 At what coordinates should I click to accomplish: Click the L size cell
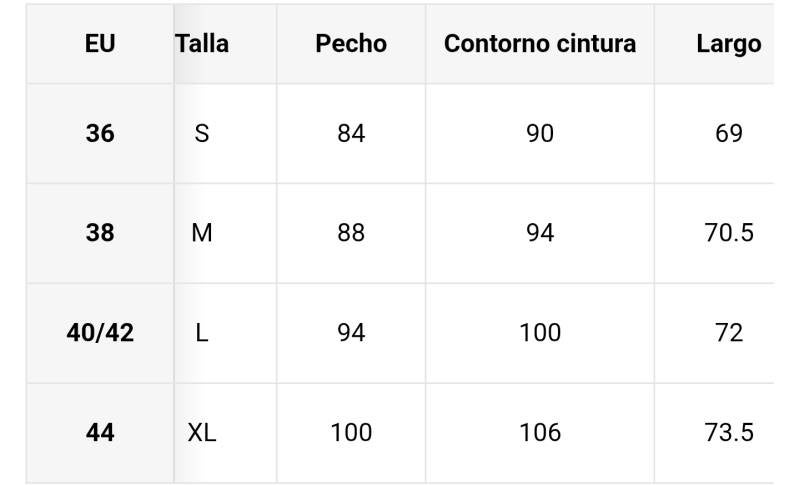point(202,333)
